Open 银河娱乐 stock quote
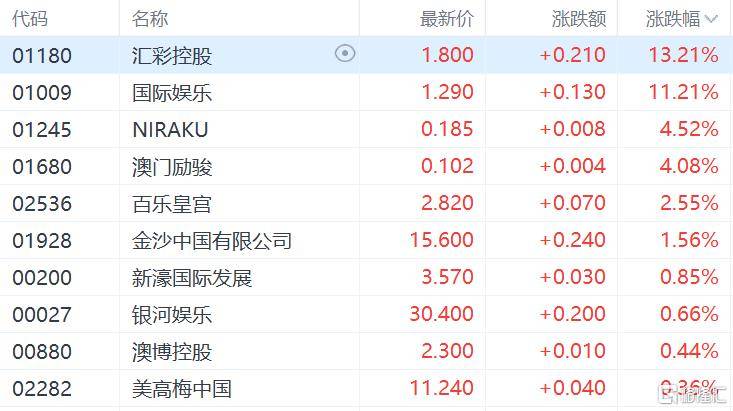733x411 pixels. 366,314
